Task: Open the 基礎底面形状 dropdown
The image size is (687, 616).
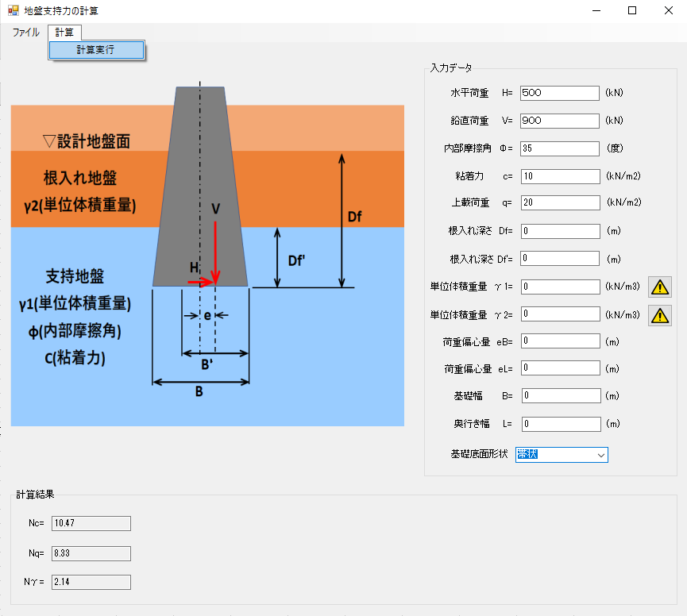Action: pos(562,455)
